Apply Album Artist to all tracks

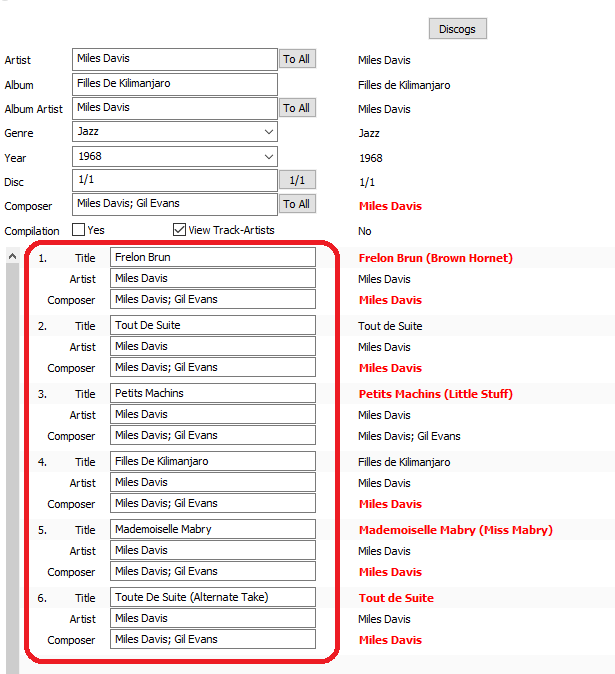pyautogui.click(x=296, y=108)
